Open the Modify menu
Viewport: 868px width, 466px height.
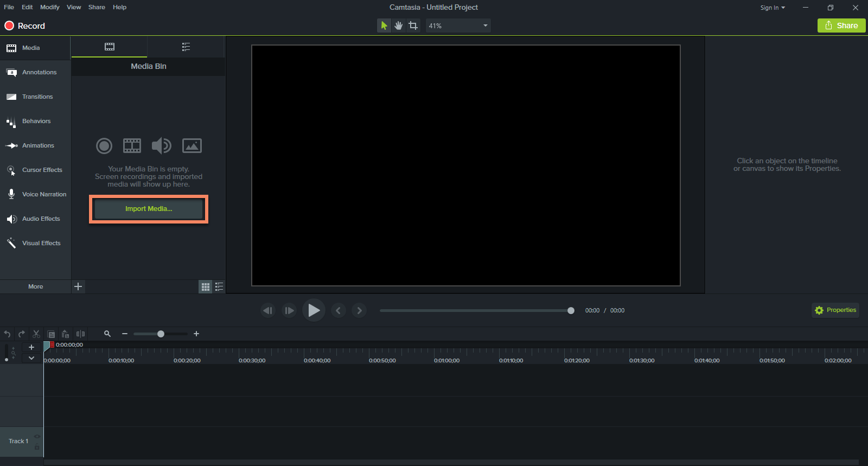[x=50, y=7]
